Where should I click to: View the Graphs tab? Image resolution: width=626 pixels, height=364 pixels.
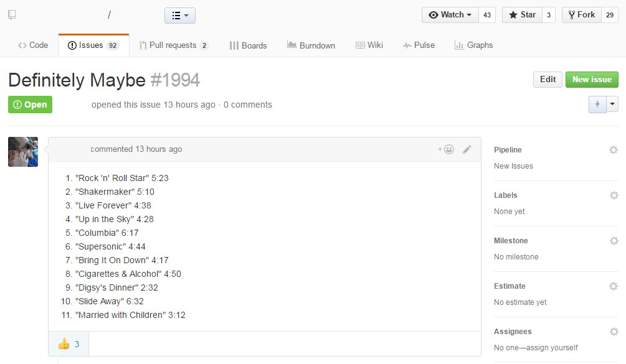(473, 45)
